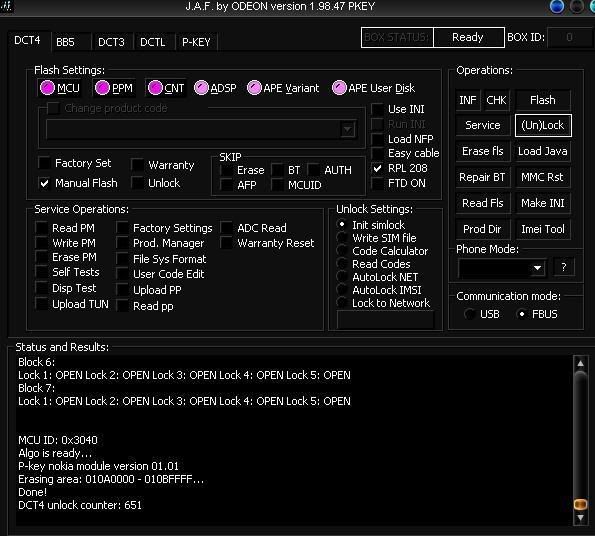This screenshot has height=536, width=595.
Task: Click the scrollbar down arrow in results
Action: 580,518
